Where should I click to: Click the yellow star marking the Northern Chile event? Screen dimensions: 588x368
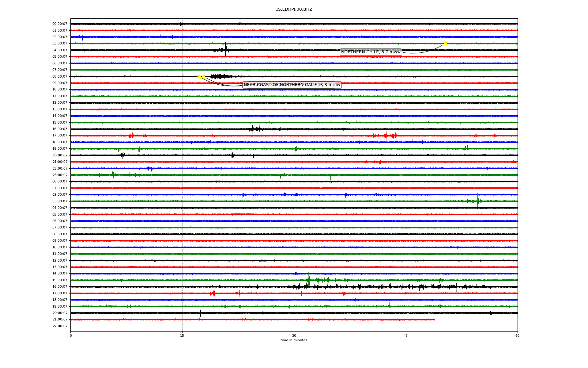[445, 43]
